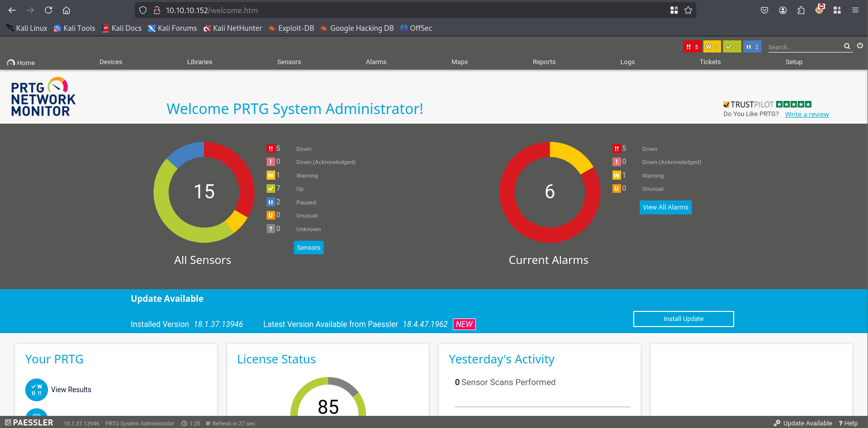Click PRTG System Administrator in footer
The height and width of the screenshot is (428, 868).
140,423
